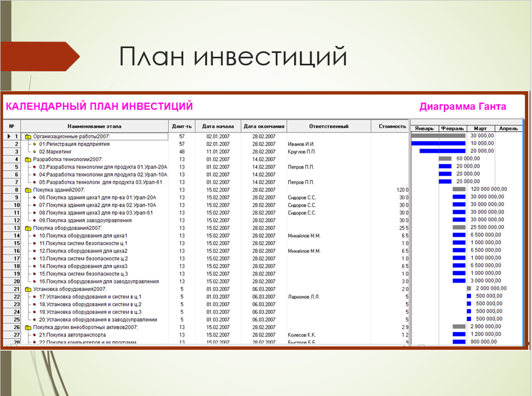Select the Апрель month header in the Gantt chart
The height and width of the screenshot is (396, 532).
tap(508, 129)
